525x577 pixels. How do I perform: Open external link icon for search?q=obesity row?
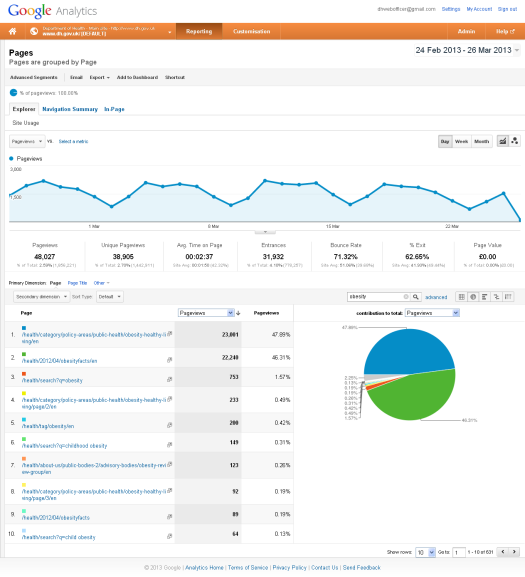coord(170,379)
